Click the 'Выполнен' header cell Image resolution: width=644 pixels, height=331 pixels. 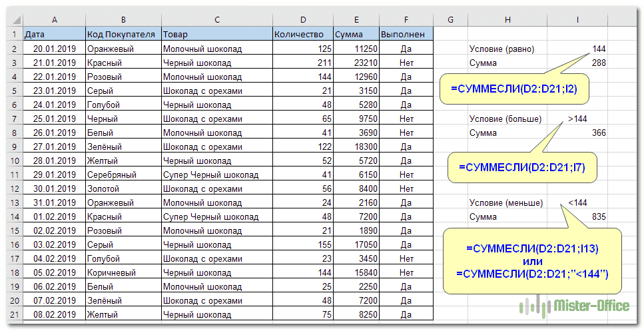pyautogui.click(x=406, y=35)
